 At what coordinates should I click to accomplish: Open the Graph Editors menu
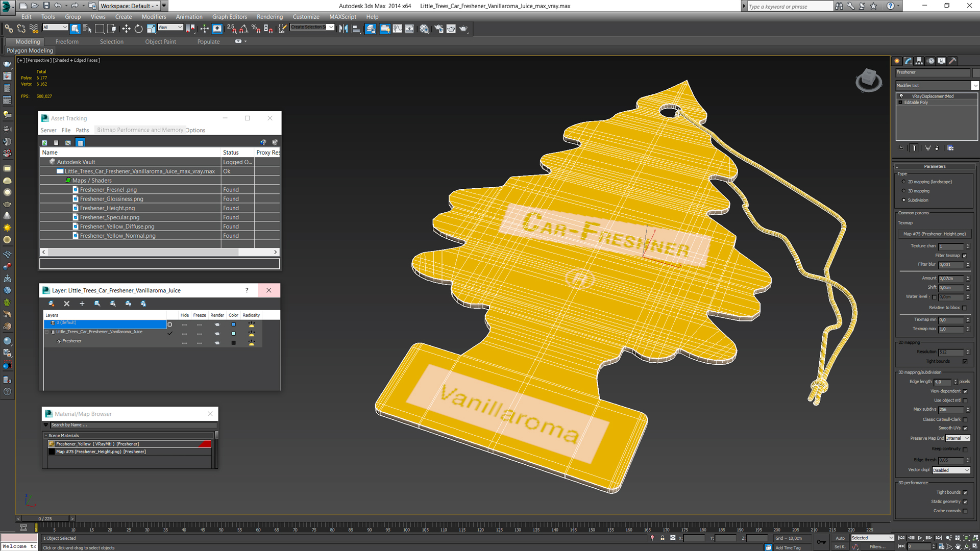[x=229, y=17]
